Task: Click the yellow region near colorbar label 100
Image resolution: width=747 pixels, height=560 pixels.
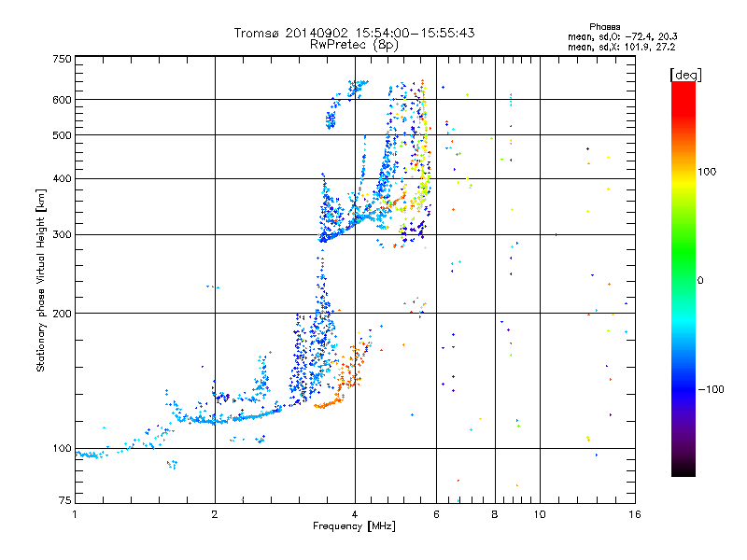Action: point(684,181)
